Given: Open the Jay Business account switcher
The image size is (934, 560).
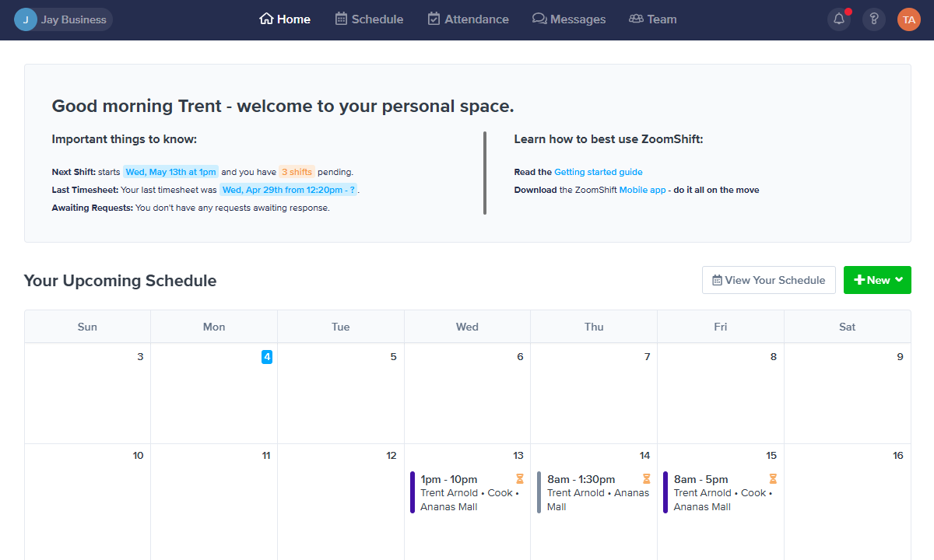Looking at the screenshot, I should coord(63,19).
